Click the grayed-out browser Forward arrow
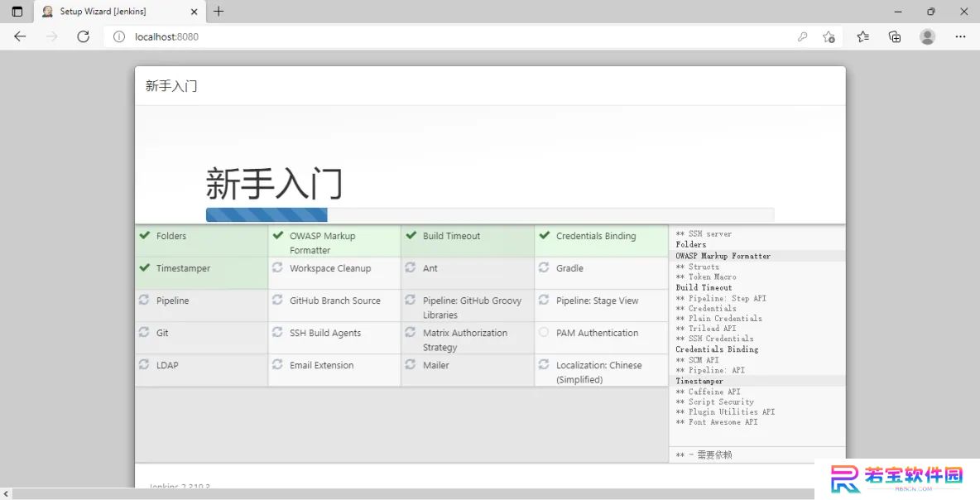 click(52, 37)
